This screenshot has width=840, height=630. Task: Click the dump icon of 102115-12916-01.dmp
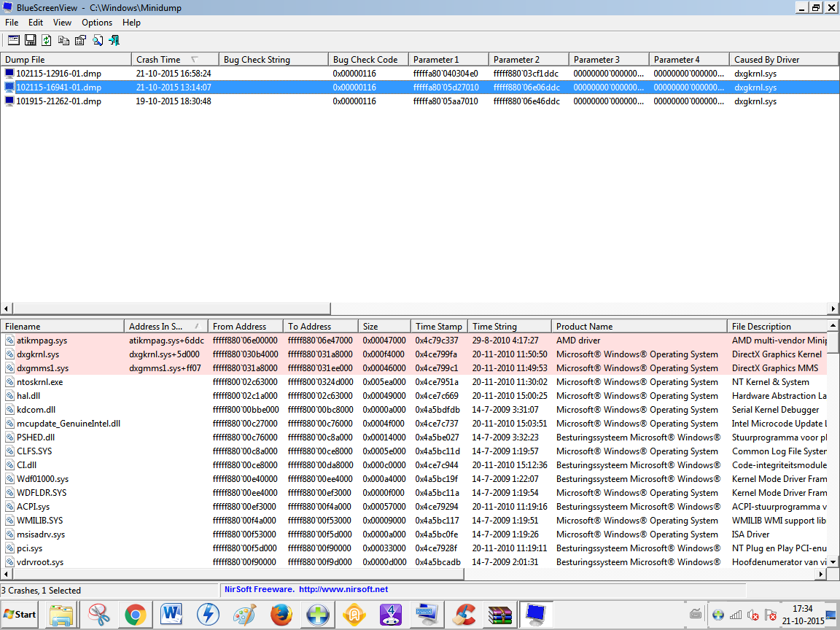(9, 74)
